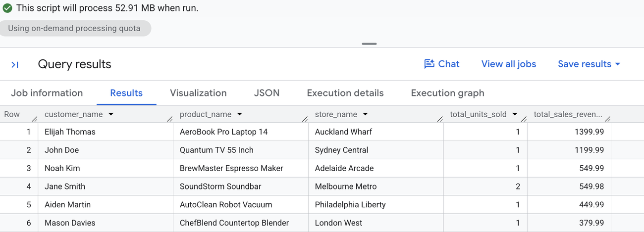The height and width of the screenshot is (232, 644).
Task: Open the Execution details tab
Action: (x=345, y=93)
